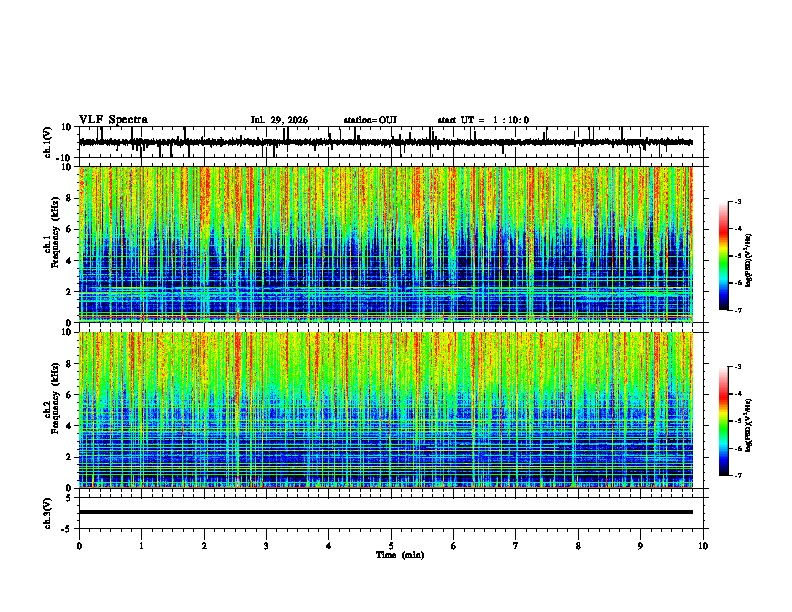Viewport: 792px width, 612px height.
Task: Select the date text '29, 2026'
Action: (287, 120)
